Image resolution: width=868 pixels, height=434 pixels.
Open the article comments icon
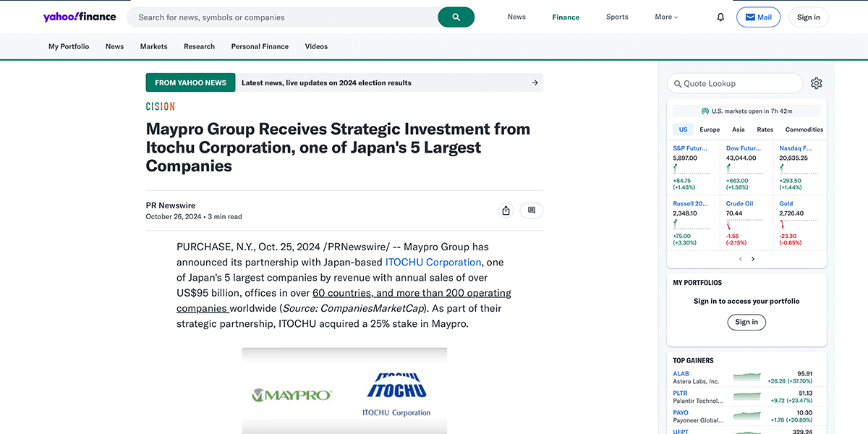pos(532,210)
